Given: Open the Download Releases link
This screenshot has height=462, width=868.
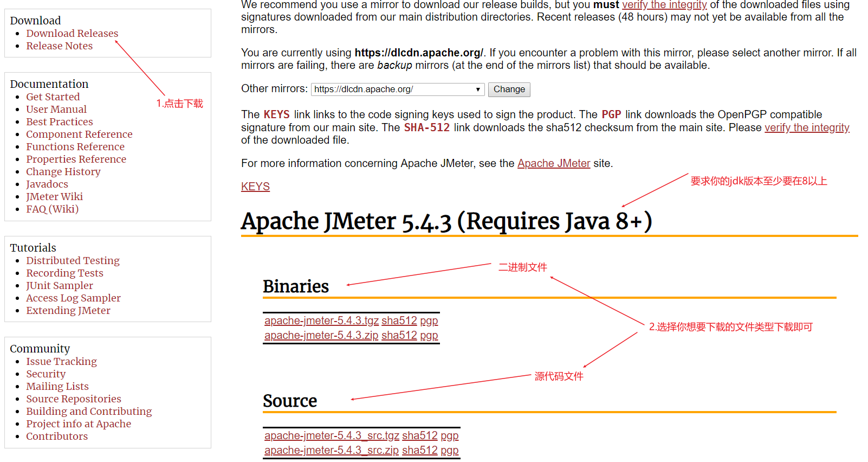Looking at the screenshot, I should pyautogui.click(x=72, y=33).
